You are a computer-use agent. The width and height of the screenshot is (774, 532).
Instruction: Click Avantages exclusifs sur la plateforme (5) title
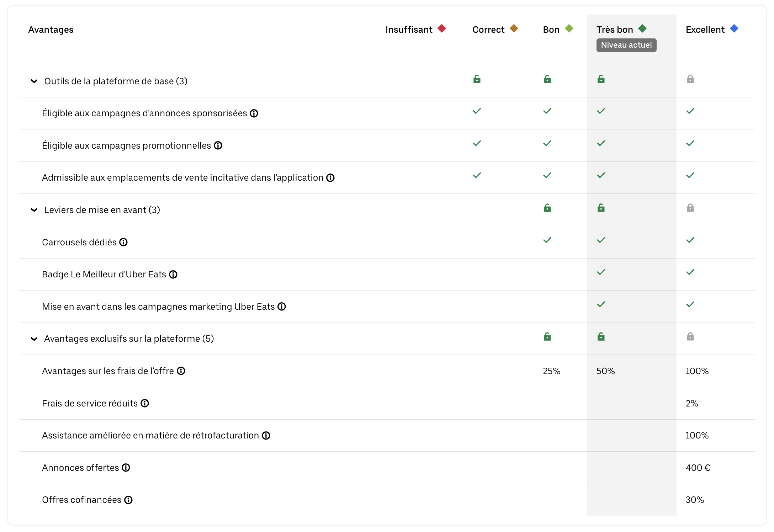point(129,339)
